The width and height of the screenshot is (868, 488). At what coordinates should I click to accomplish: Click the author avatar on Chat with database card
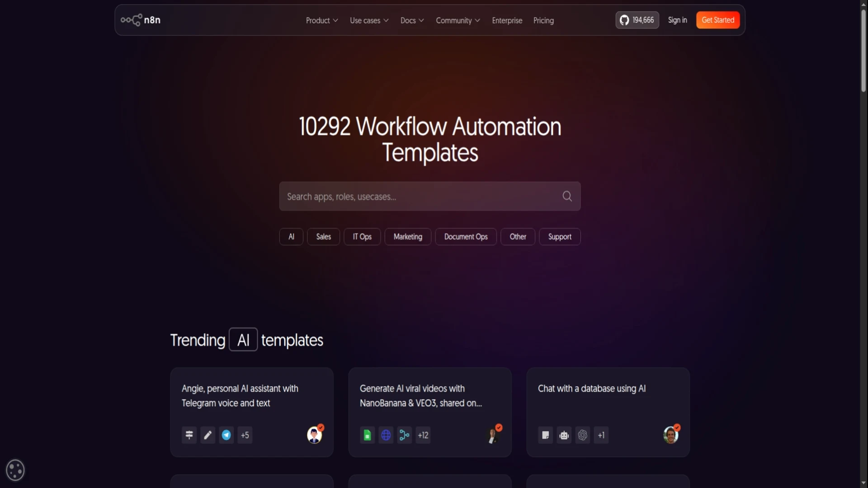[671, 435]
